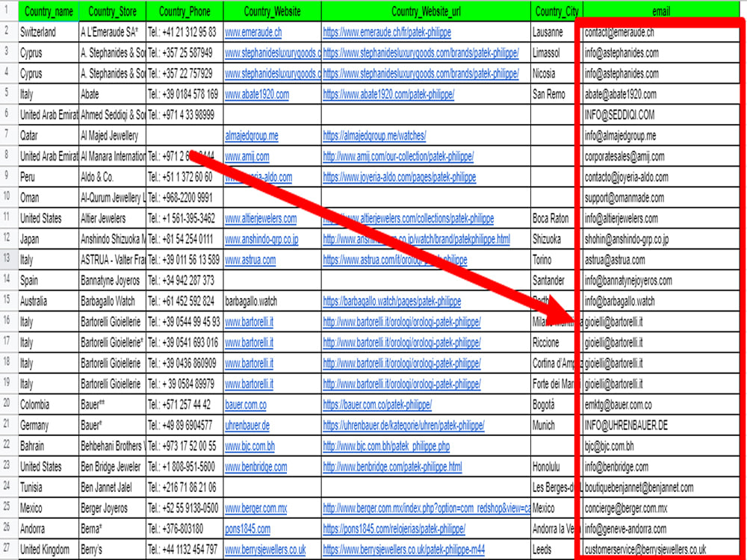
Task: Open www.altierjewelers.com link
Action: [261, 219]
